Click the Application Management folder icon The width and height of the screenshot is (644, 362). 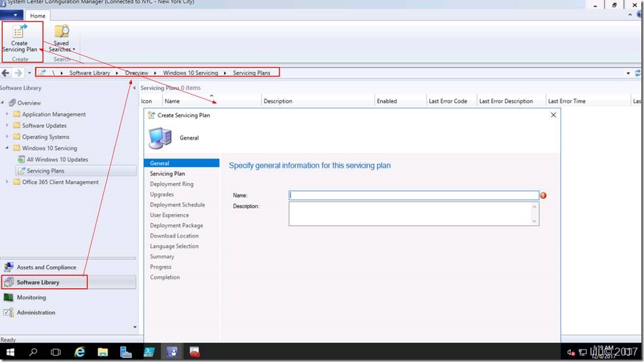(17, 114)
